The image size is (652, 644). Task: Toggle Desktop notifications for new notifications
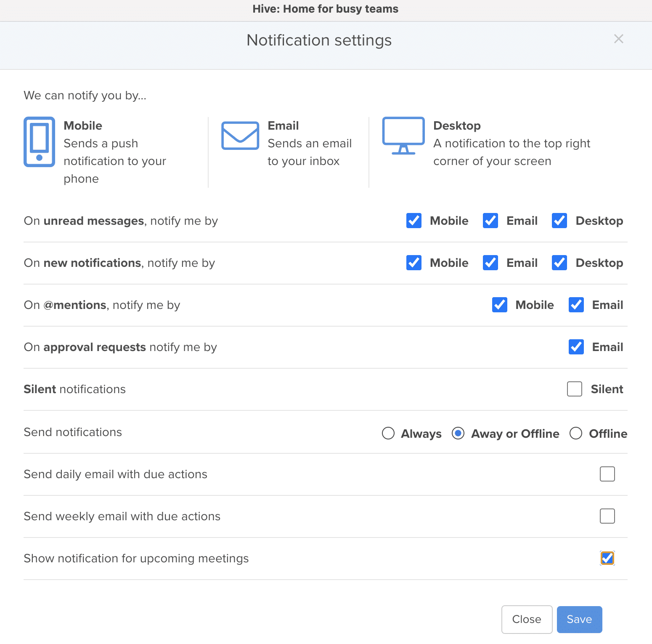pyautogui.click(x=559, y=263)
